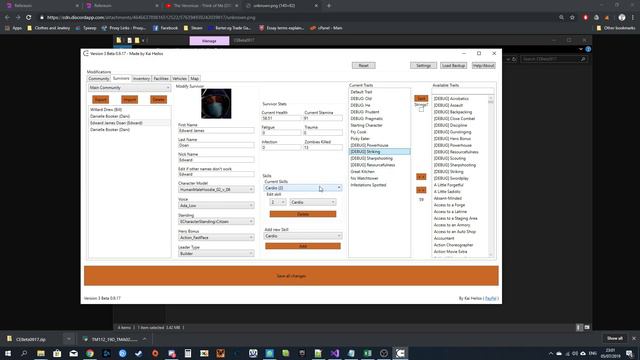
Task: Switch to the Facilities tab
Action: coord(161,78)
